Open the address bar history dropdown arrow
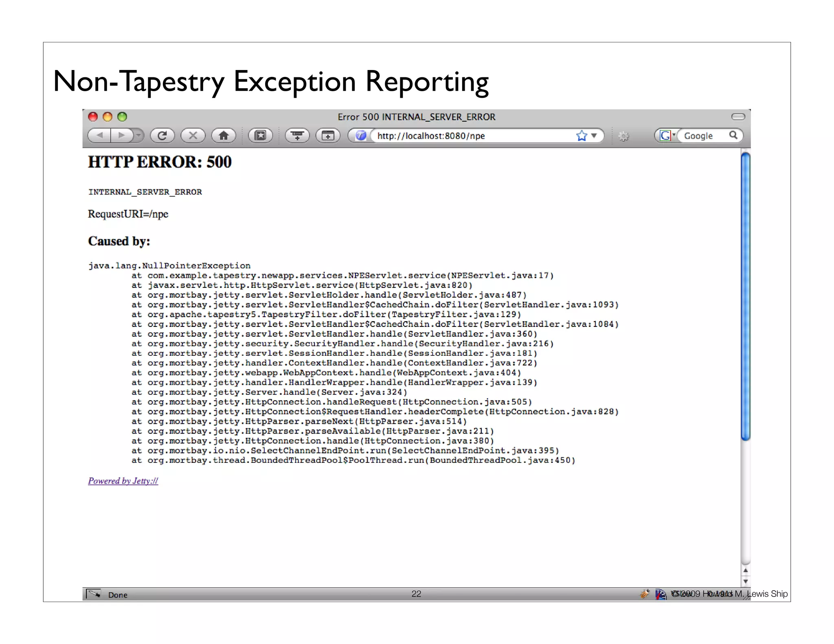The width and height of the screenshot is (834, 644). pyautogui.click(x=594, y=136)
